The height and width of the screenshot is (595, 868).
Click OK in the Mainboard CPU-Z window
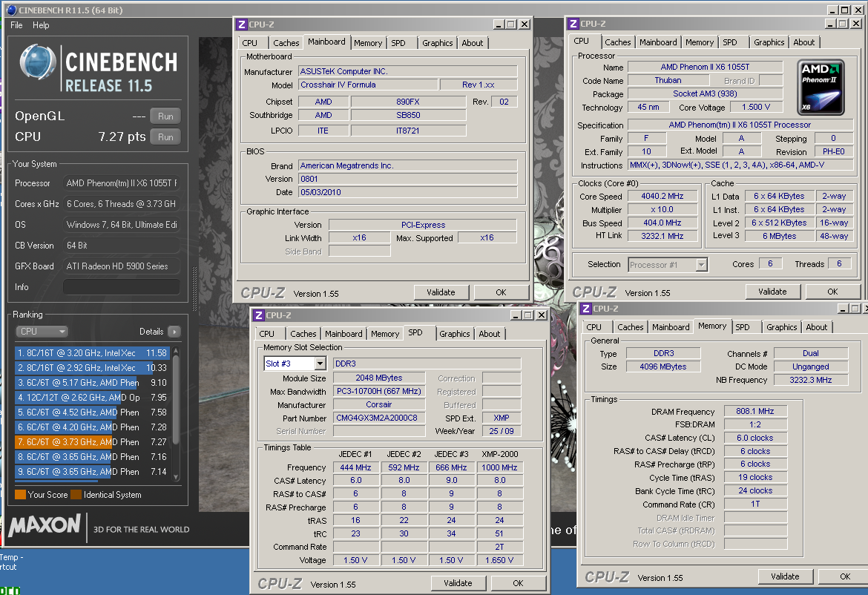[x=501, y=292]
